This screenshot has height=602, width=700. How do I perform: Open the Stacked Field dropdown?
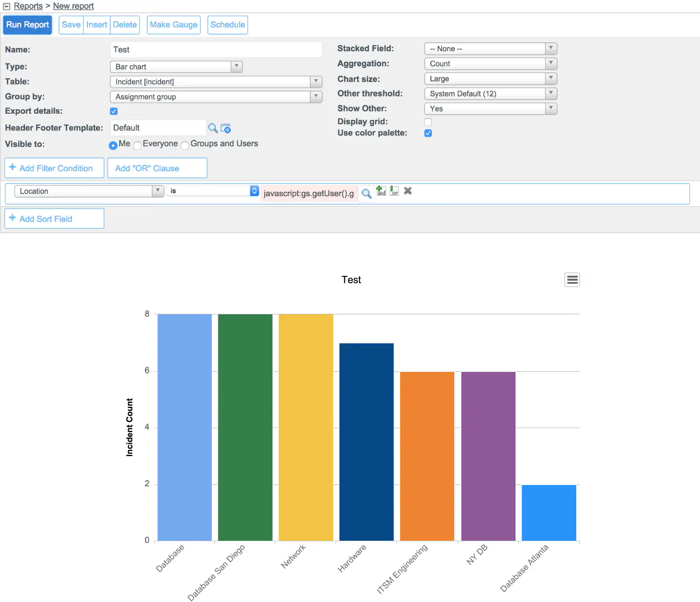coord(551,48)
